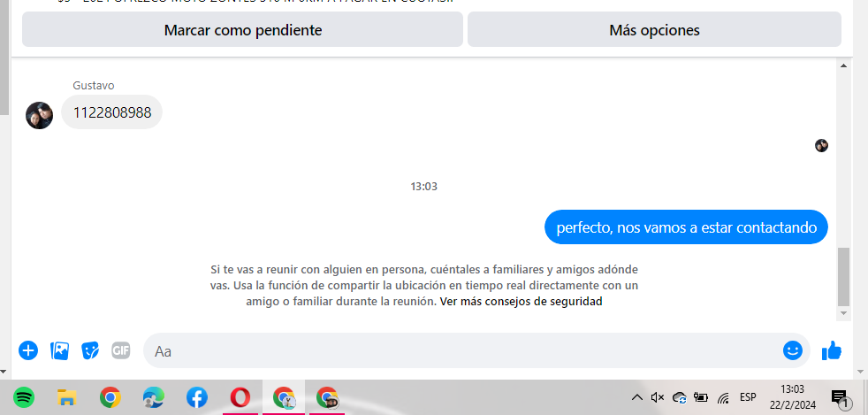868x415 pixels.
Task: Send a thumbs-up like
Action: [832, 350]
